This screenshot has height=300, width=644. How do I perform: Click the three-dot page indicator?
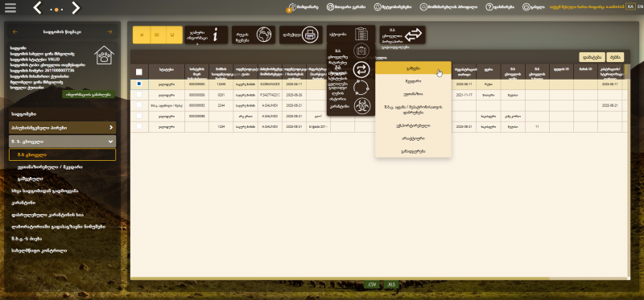click(x=56, y=9)
